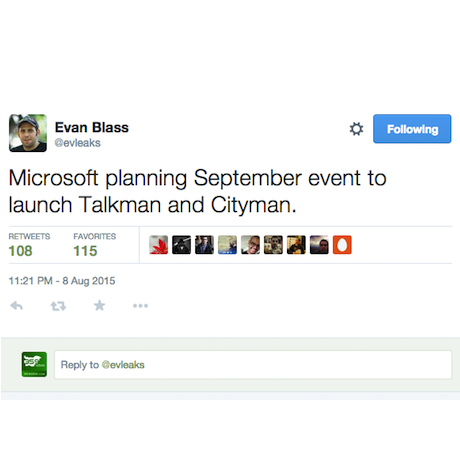
Task: Open the three-dots more options menu
Action: coord(140,306)
